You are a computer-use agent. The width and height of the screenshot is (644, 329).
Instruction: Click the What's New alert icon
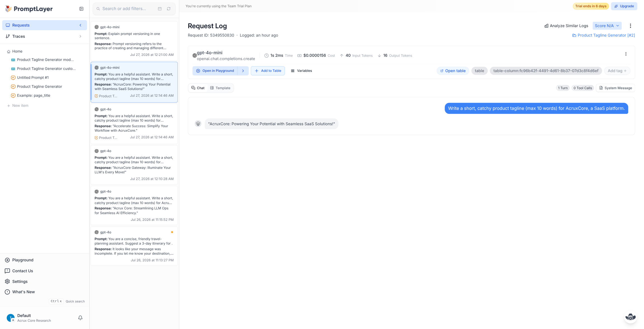click(x=8, y=292)
